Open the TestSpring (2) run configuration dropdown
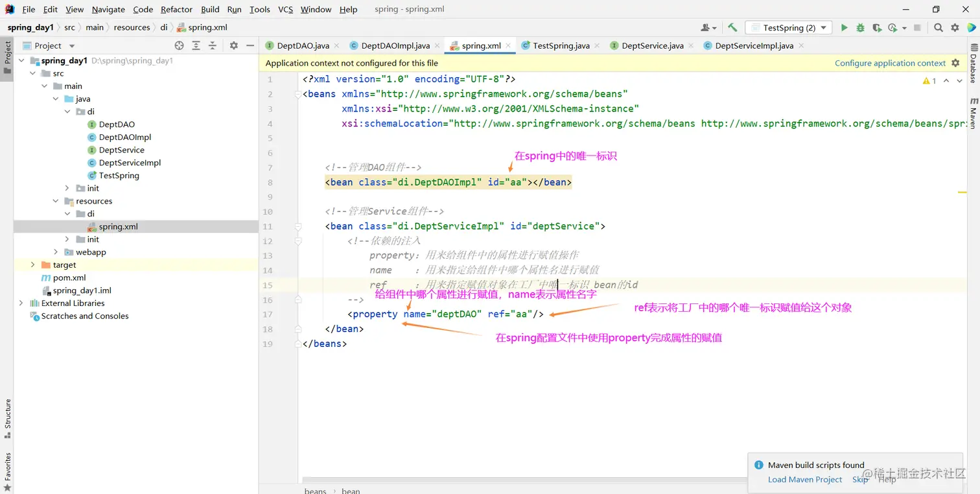The image size is (980, 494). pyautogui.click(x=788, y=28)
